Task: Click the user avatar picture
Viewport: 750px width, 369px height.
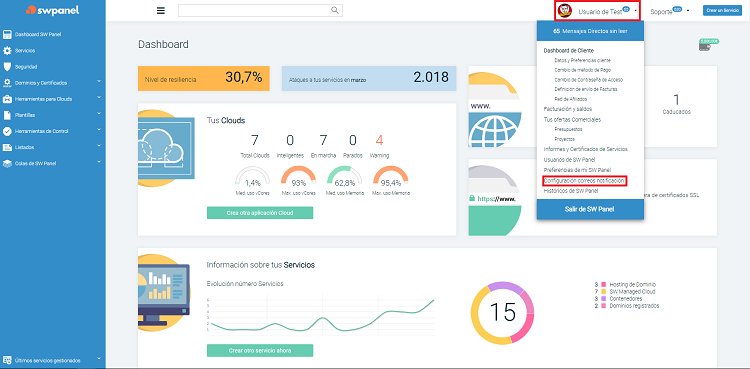Action: (x=565, y=11)
